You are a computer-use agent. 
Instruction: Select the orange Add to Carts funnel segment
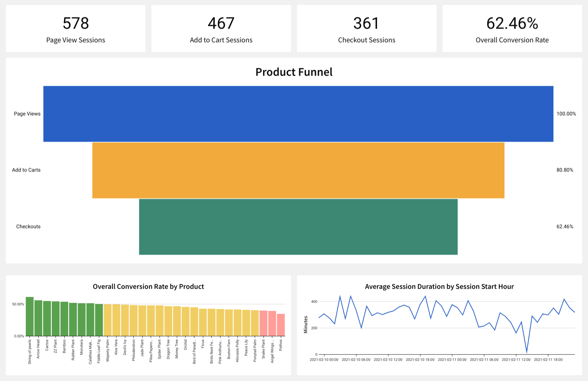pos(298,170)
